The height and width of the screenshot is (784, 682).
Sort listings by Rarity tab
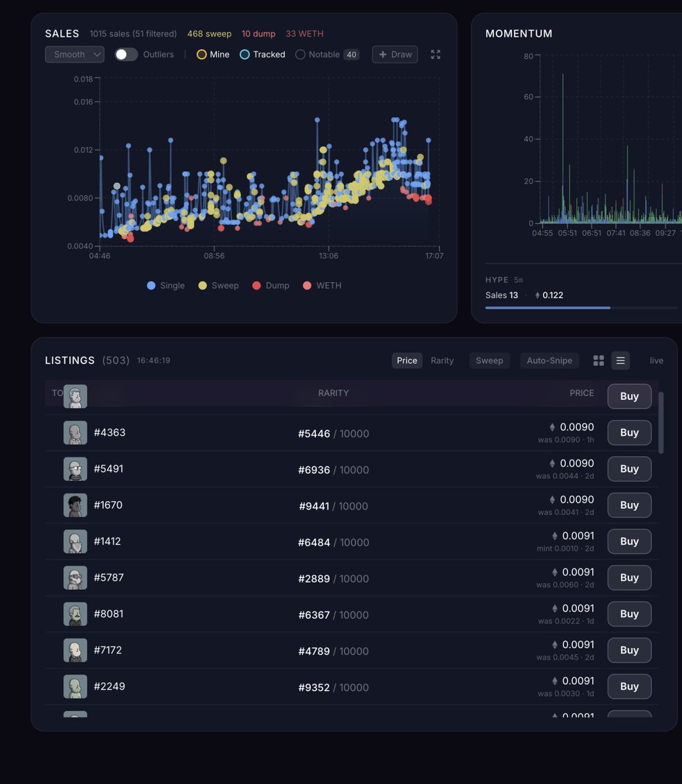tap(442, 360)
